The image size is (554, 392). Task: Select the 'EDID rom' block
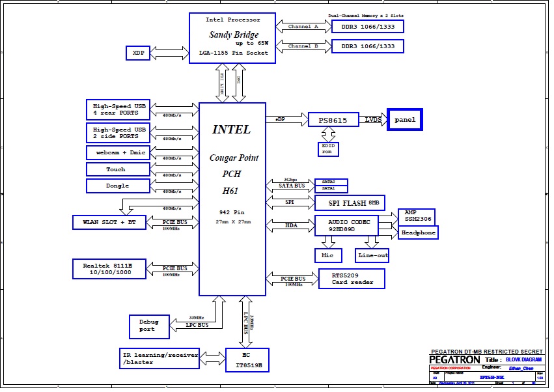point(328,149)
